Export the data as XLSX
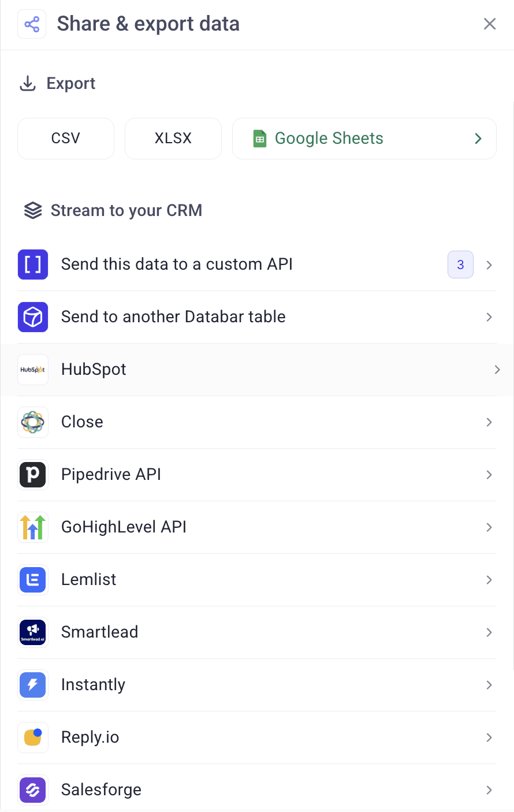514x812 pixels. pos(173,138)
